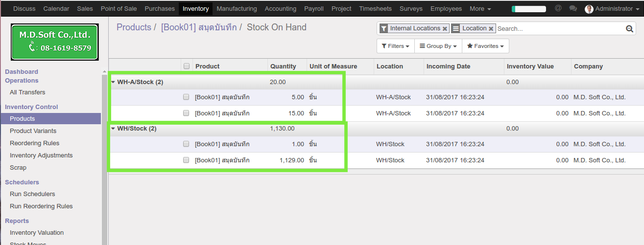Open the Filters dropdown
The width and height of the screenshot is (644, 245).
click(x=395, y=46)
